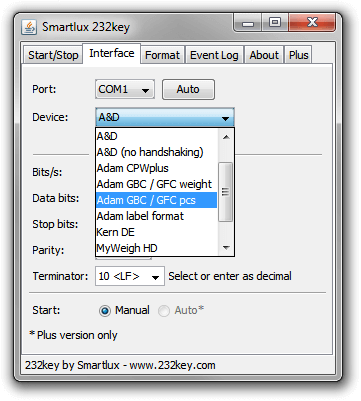361x401 pixels.
Task: Click the Auto port detection button
Action: tap(188, 89)
